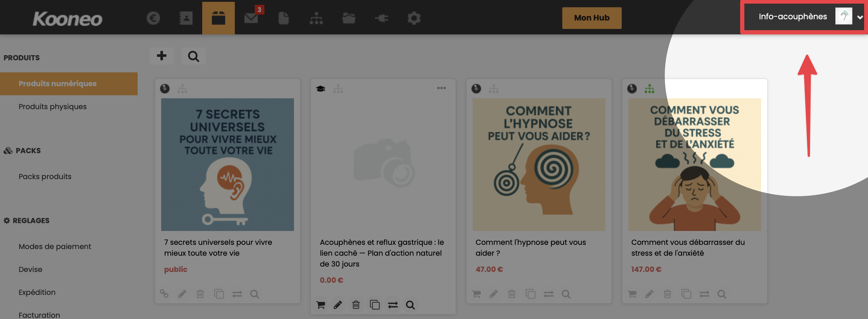The image size is (868, 319).
Task: Click the Info-acouphènes profile avatar
Action: click(x=843, y=16)
